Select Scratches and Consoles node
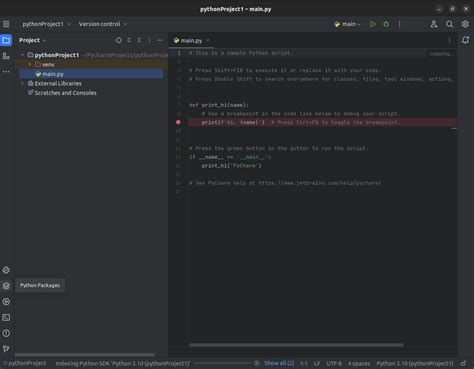Viewport: 474px width, 369px height. pyautogui.click(x=65, y=93)
